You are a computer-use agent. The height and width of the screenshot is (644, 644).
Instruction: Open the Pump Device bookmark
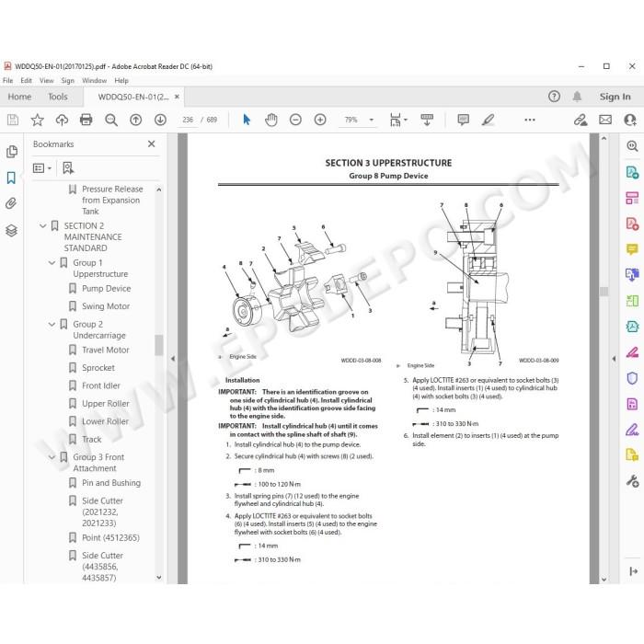[x=106, y=289]
